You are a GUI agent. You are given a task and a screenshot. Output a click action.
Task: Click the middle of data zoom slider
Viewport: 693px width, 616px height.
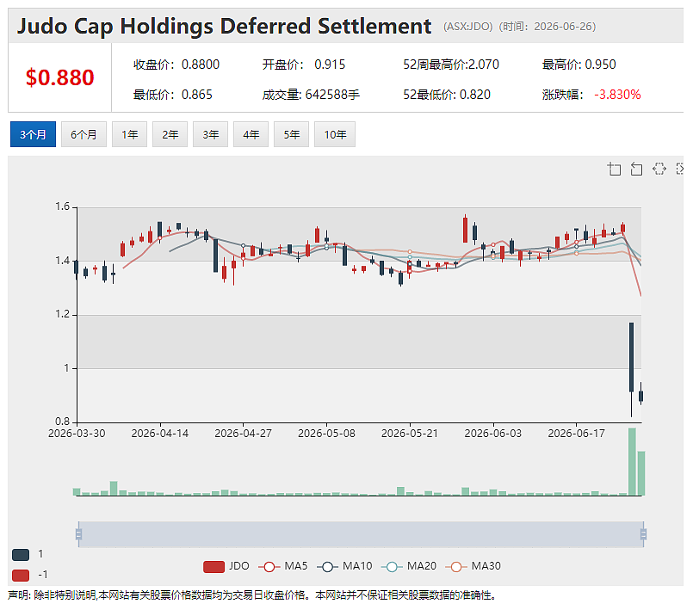(x=361, y=534)
